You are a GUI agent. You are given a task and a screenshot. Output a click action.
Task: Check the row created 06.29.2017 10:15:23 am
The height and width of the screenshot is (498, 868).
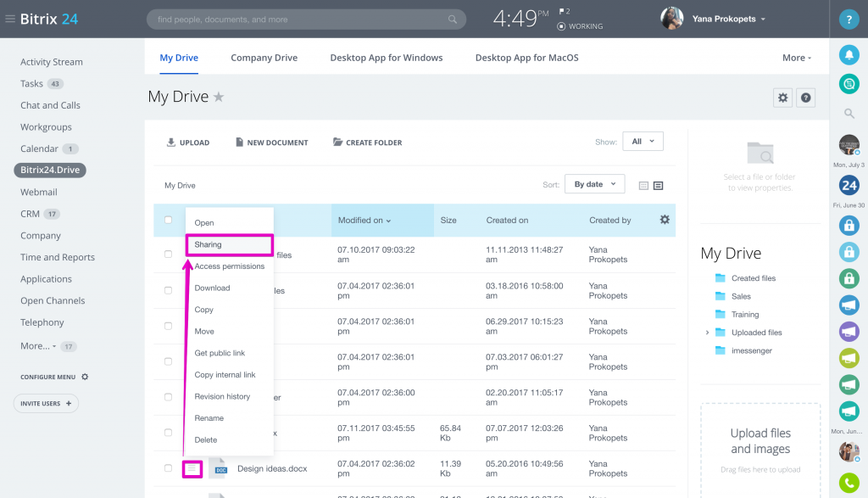169,326
